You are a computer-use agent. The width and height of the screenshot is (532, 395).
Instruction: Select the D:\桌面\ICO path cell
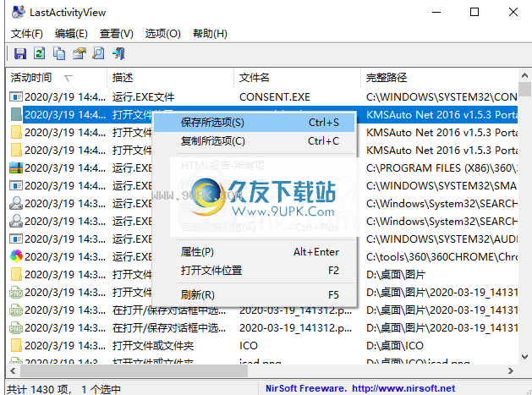[395, 345]
